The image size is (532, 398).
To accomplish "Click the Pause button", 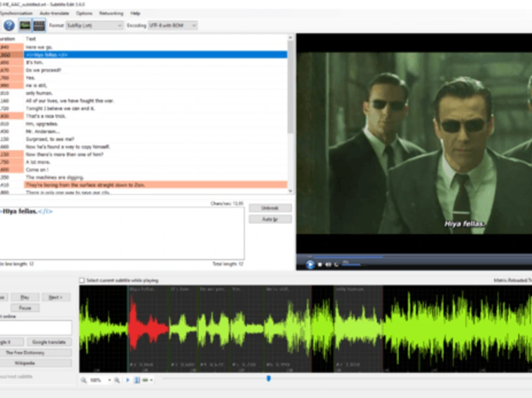I will click(x=25, y=308).
